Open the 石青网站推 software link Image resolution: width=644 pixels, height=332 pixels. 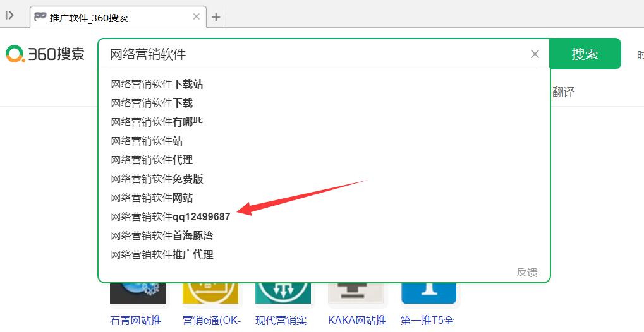coord(136,321)
